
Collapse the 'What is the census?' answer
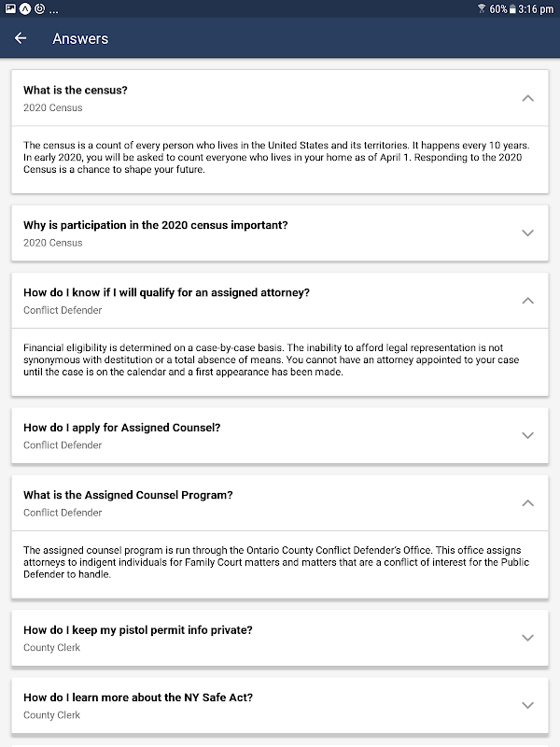point(527,98)
